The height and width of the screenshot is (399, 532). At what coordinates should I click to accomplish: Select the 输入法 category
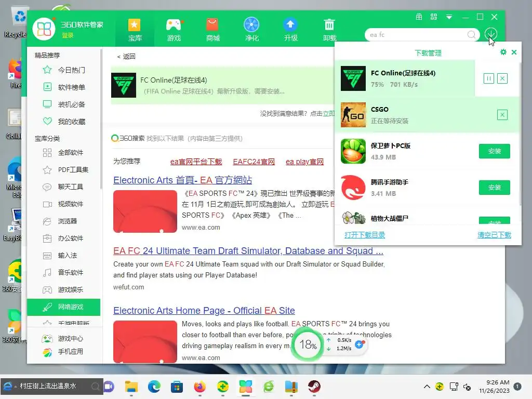click(x=67, y=255)
